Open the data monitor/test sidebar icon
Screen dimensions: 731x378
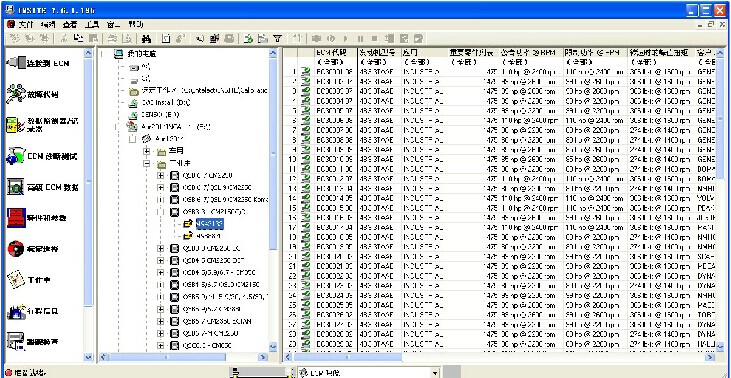click(16, 124)
